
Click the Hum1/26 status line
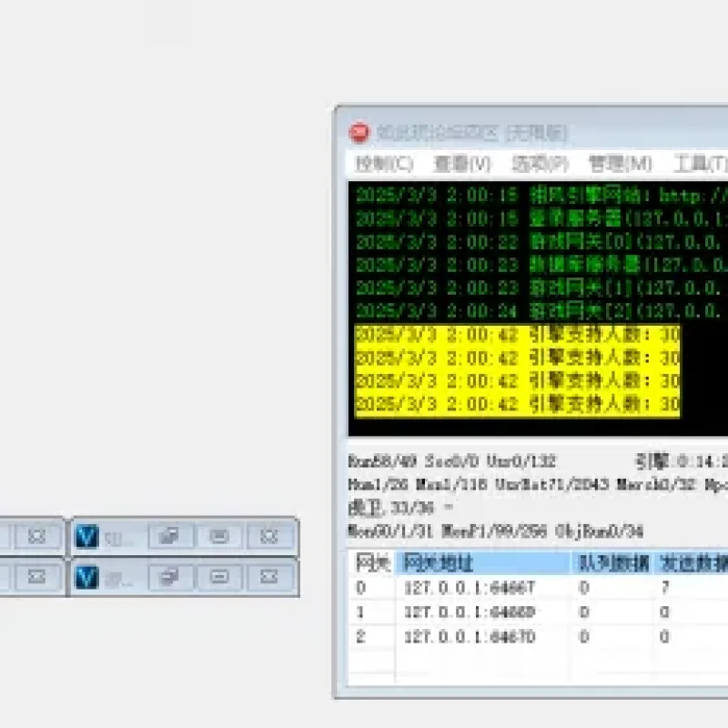pyautogui.click(x=538, y=485)
